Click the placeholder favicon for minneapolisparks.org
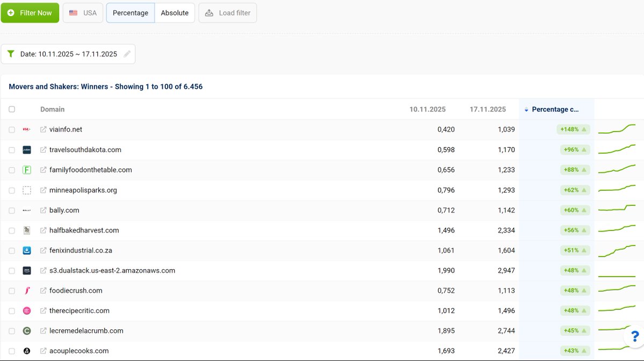The width and height of the screenshot is (644, 361). (27, 190)
